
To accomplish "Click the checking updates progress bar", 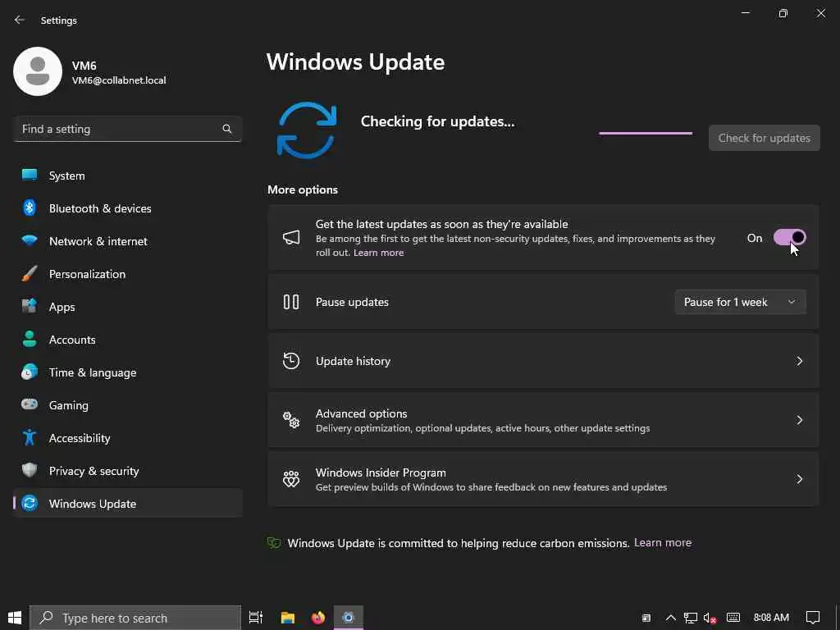I will coord(646,133).
